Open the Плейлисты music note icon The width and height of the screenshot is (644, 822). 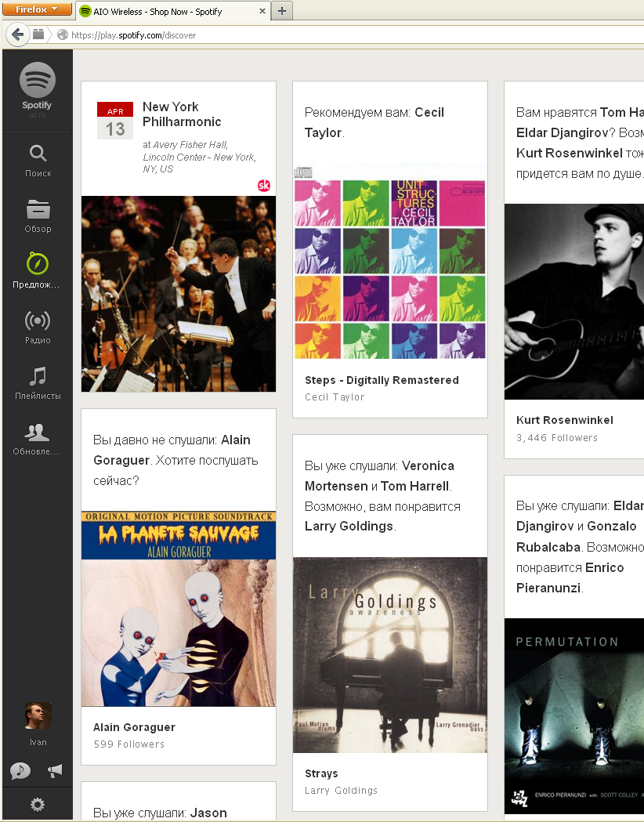38,376
